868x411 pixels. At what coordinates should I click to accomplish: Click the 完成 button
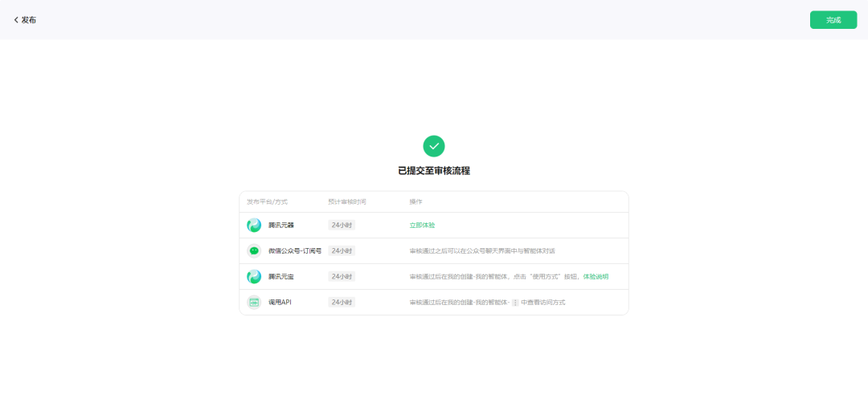833,20
